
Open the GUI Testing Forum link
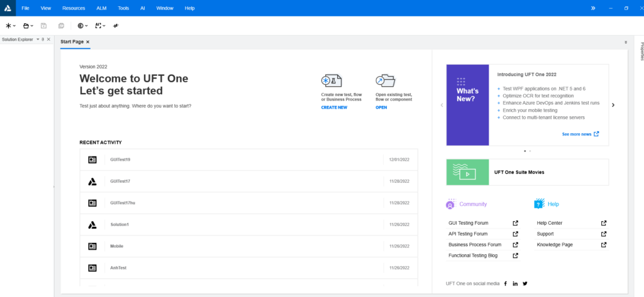(468, 223)
